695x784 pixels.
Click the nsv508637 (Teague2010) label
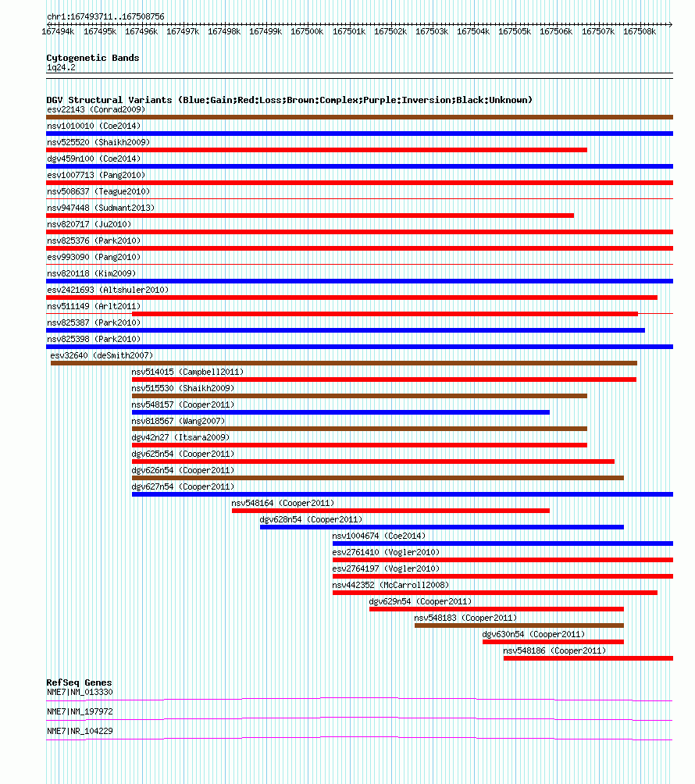98,191
